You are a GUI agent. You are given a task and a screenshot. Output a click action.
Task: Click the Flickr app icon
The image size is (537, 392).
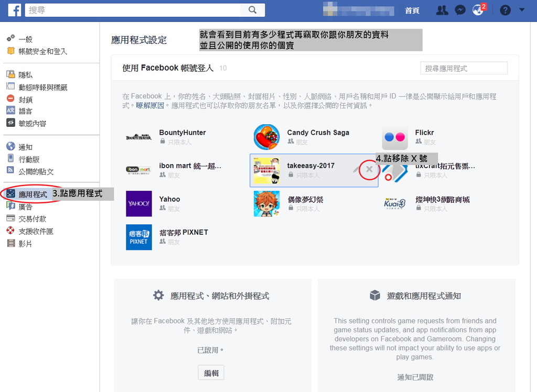coord(395,137)
